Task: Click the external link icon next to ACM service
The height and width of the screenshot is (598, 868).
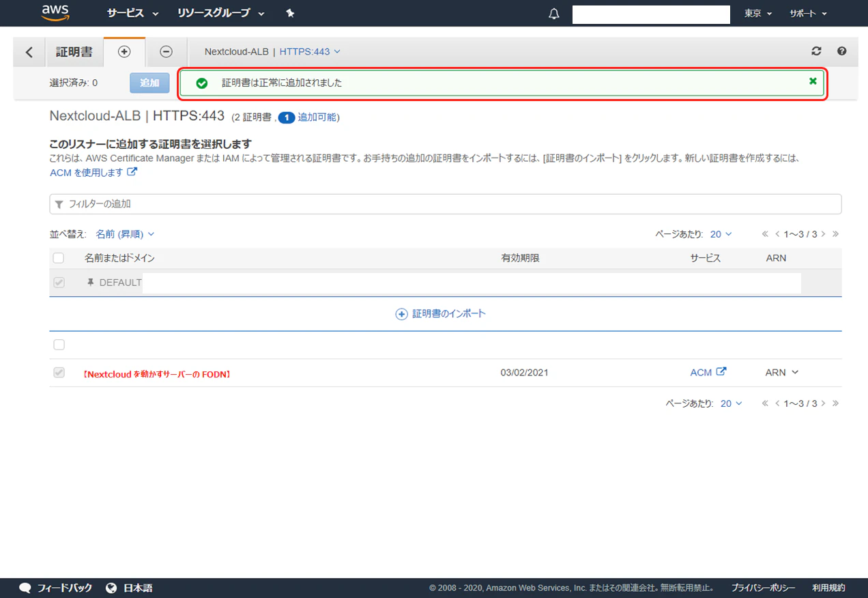Action: 721,372
